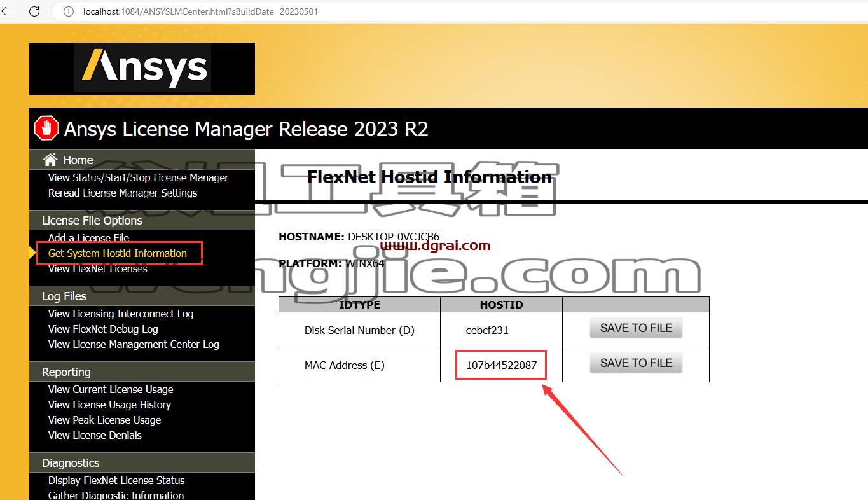This screenshot has width=868, height=500.
Task: Open View License Denials report
Action: coord(95,435)
